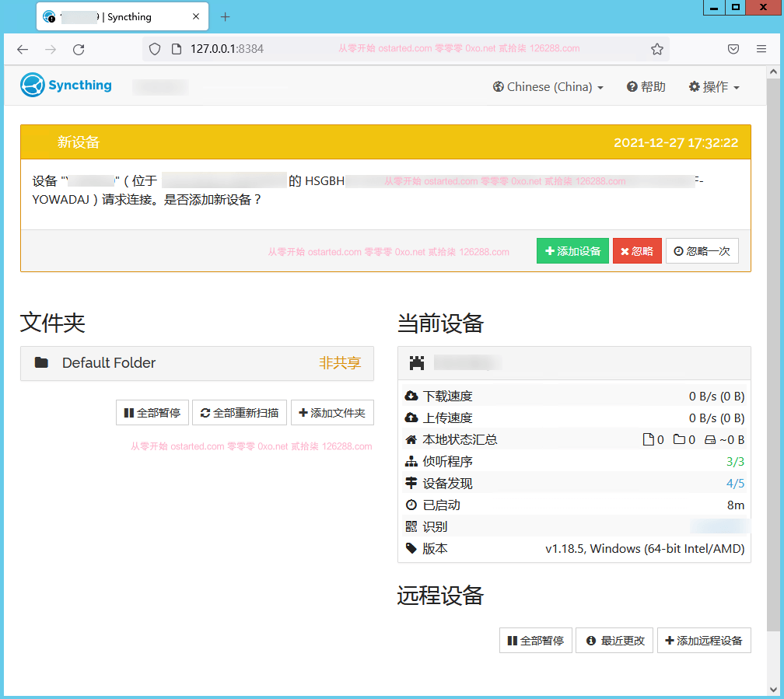Click the 侦听程序 network icon
The image size is (784, 699).
(411, 462)
